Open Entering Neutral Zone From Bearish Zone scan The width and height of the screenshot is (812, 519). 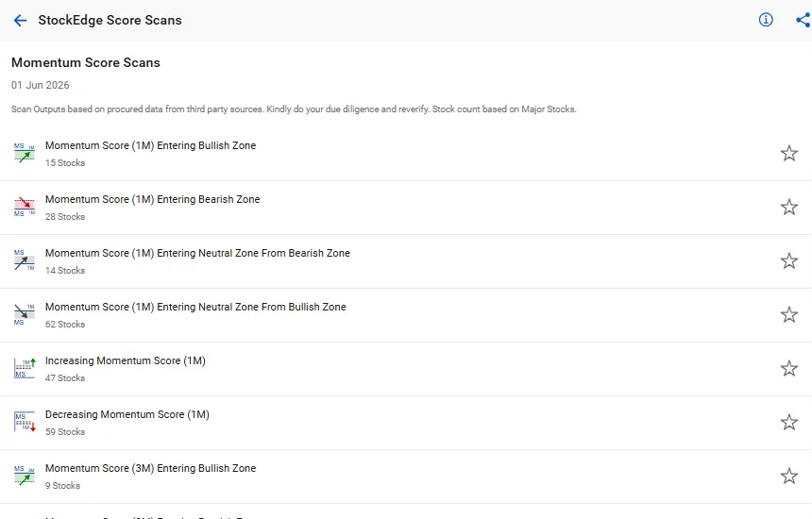[x=406, y=261]
